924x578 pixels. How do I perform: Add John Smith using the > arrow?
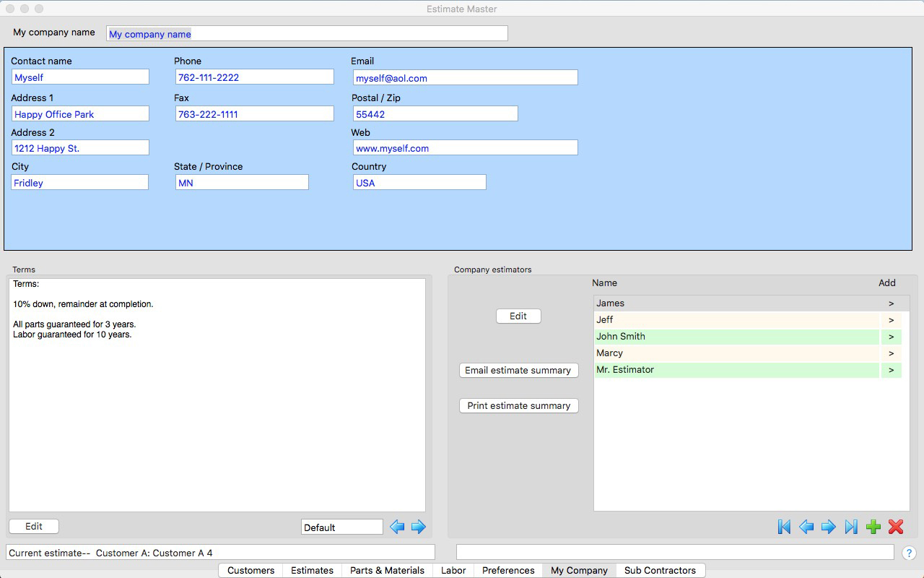[891, 337]
